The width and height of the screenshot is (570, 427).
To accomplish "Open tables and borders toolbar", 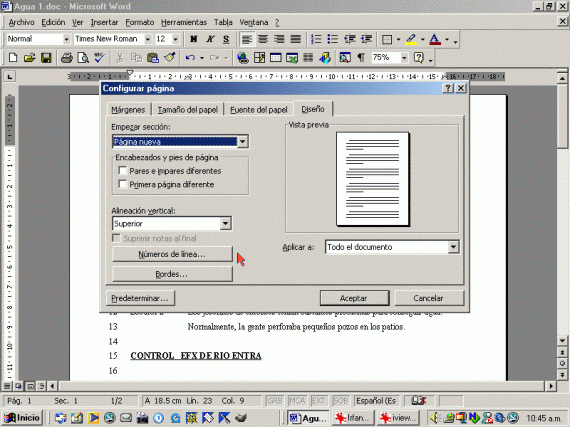I will [259, 58].
